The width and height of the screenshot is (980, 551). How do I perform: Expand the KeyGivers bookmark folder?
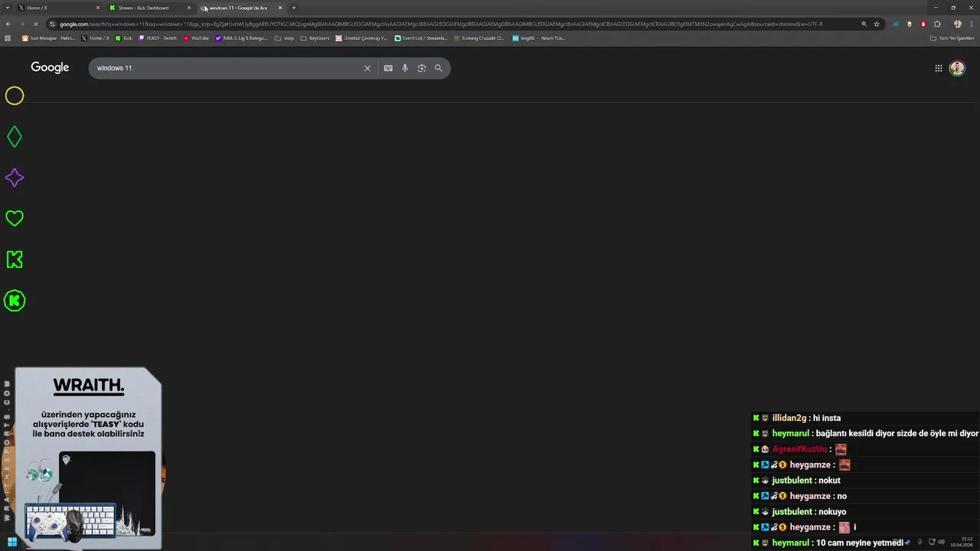tap(315, 37)
